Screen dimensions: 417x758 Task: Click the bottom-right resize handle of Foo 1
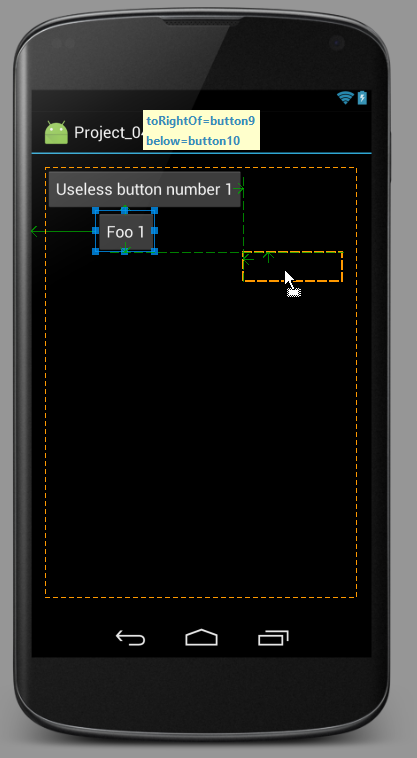click(155, 251)
